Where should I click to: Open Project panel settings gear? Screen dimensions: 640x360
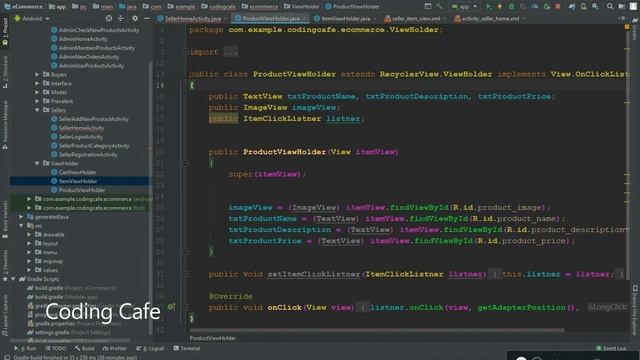point(135,18)
